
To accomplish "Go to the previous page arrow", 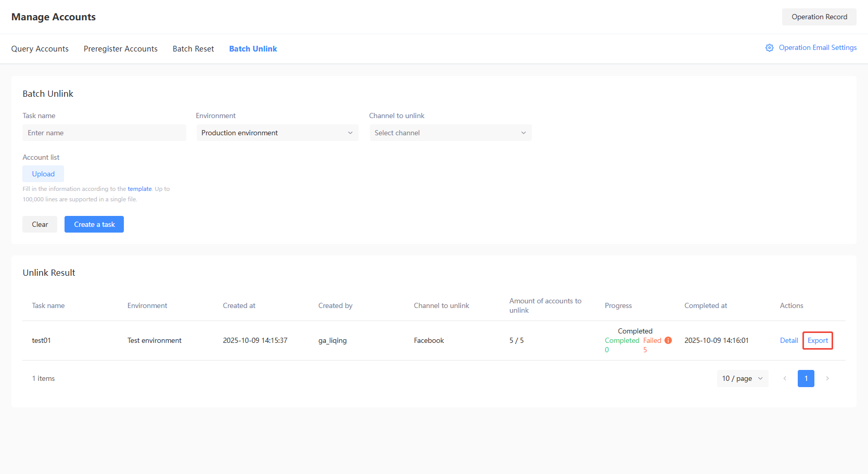I will (785, 378).
